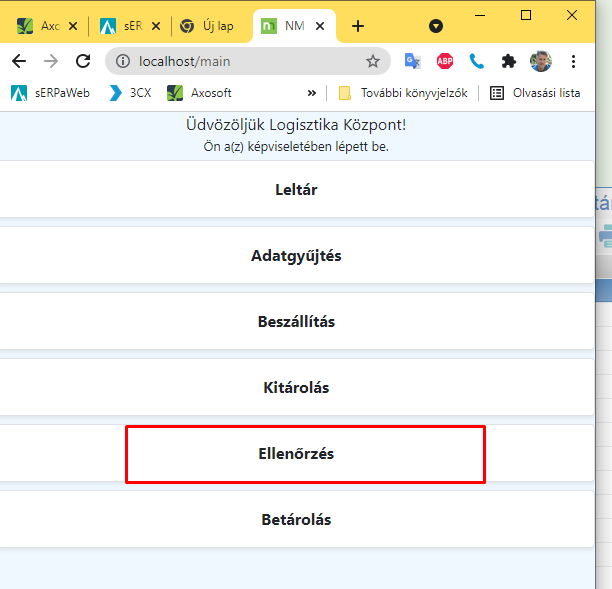Open the Leltár menu button
The width and height of the screenshot is (612, 589).
point(296,189)
